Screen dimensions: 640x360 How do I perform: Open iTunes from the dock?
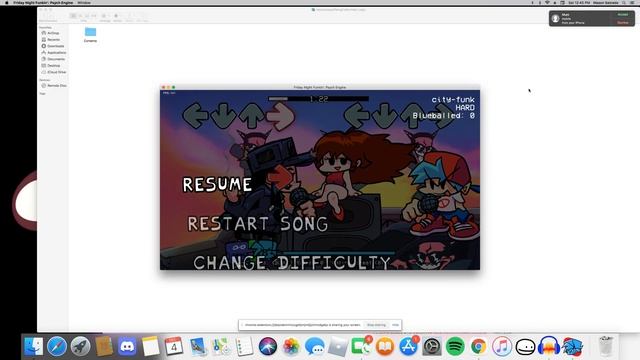coord(502,347)
